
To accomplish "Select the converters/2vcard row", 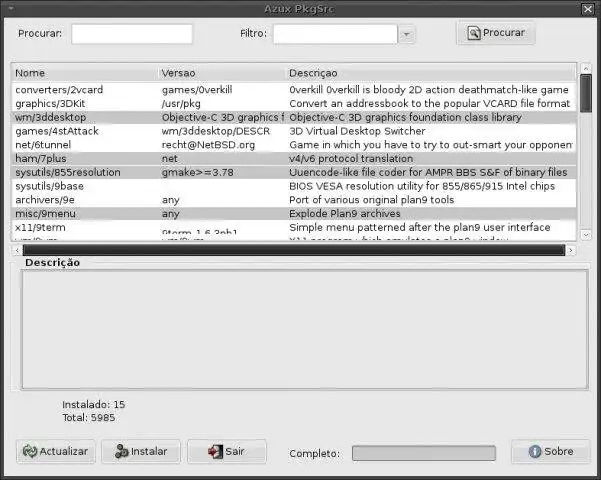I will 294,90.
